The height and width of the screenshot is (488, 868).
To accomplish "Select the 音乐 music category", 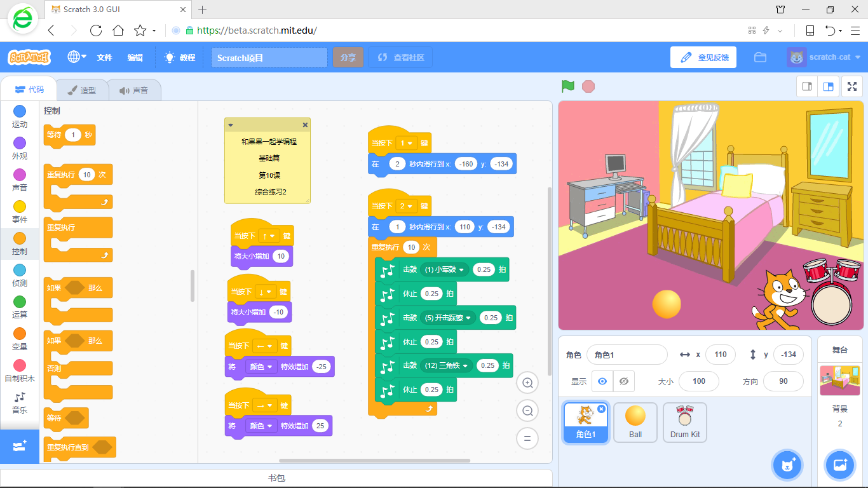I will [20, 403].
